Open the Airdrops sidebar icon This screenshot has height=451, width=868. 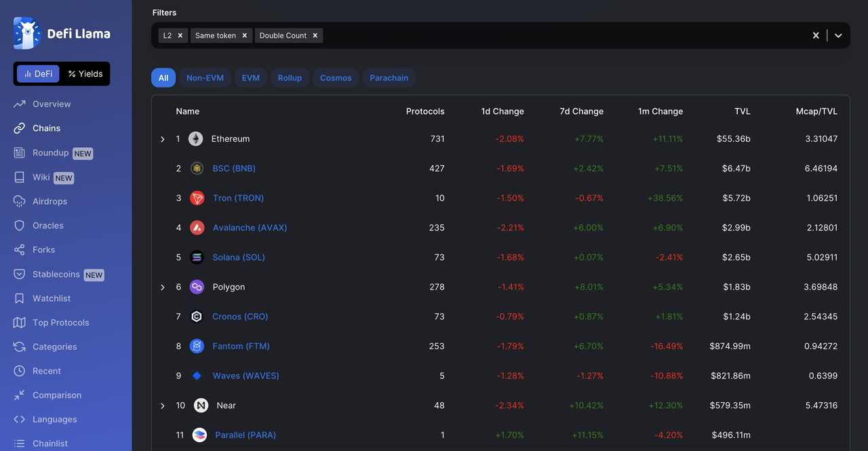[x=20, y=201]
